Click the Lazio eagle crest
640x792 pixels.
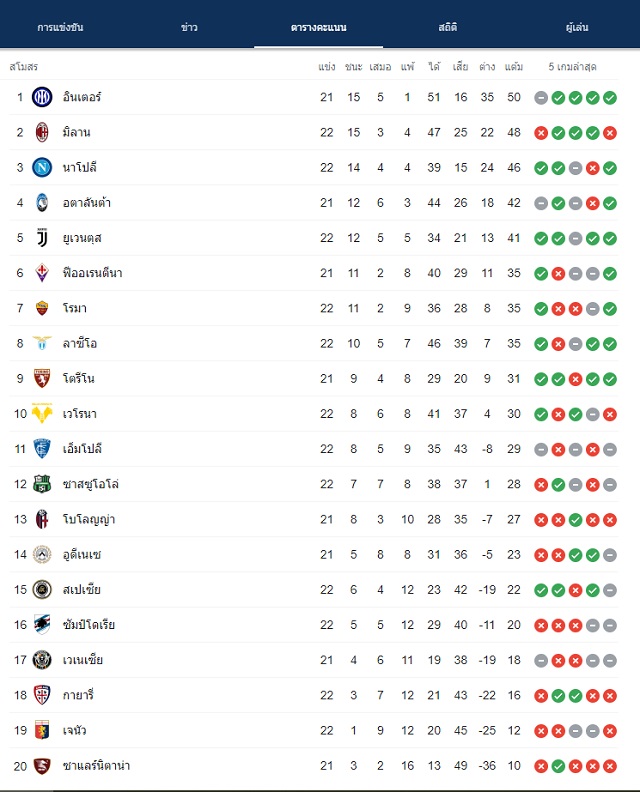coord(42,343)
